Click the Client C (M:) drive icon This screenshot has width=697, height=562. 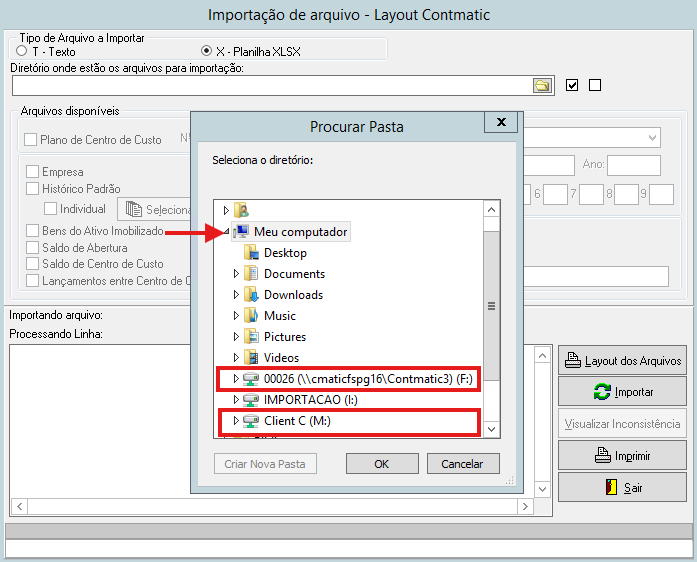pyautogui.click(x=251, y=421)
